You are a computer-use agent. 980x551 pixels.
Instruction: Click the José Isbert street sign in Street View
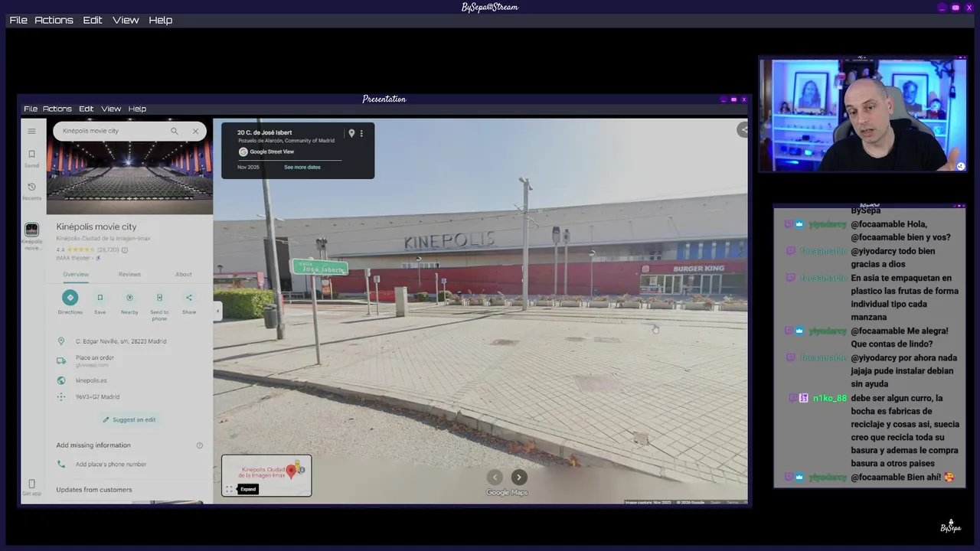[x=320, y=267]
